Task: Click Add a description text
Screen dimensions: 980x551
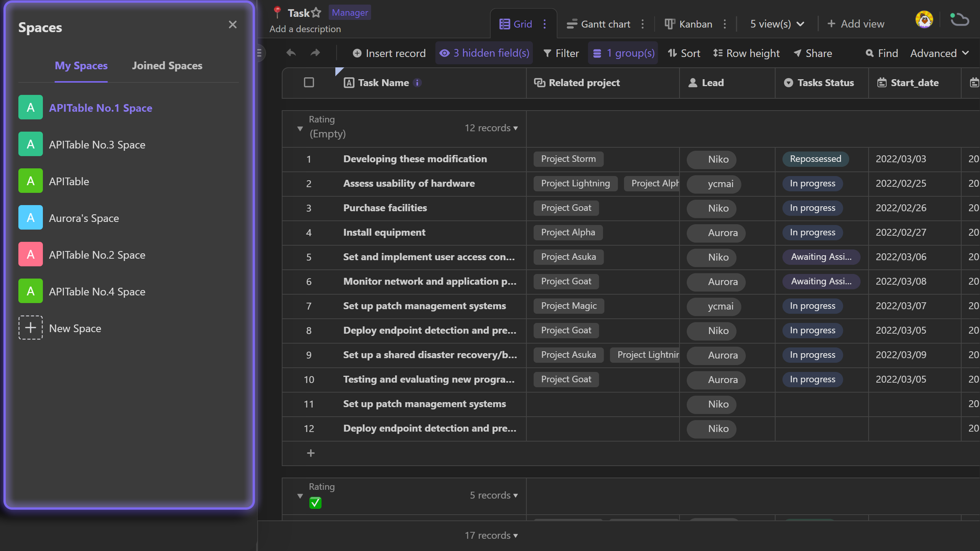Action: (x=305, y=29)
